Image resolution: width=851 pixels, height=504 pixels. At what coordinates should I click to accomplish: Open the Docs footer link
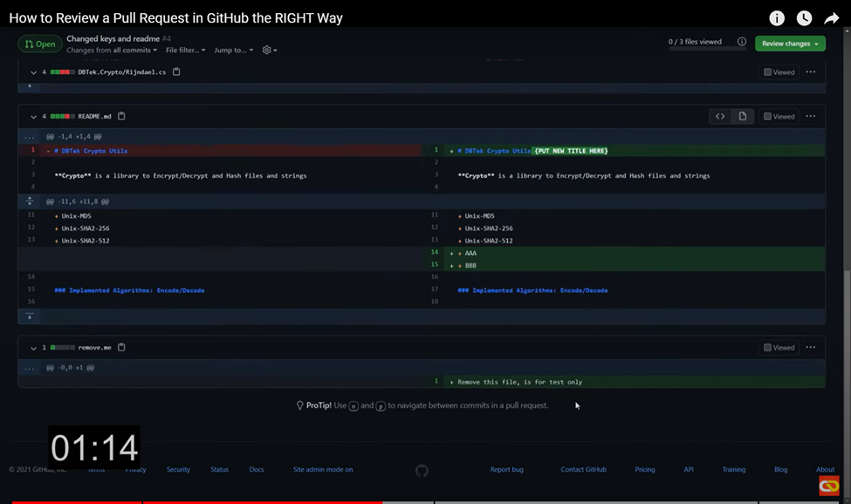pos(256,469)
